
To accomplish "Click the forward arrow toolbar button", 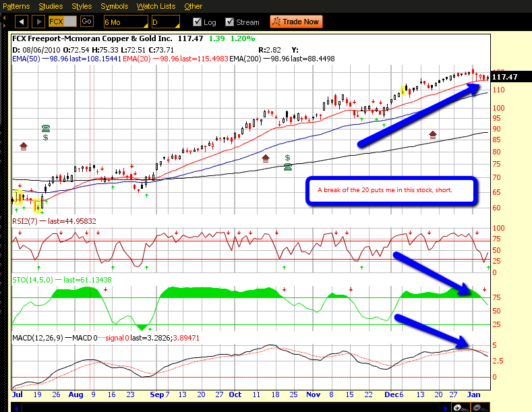I will (x=38, y=22).
